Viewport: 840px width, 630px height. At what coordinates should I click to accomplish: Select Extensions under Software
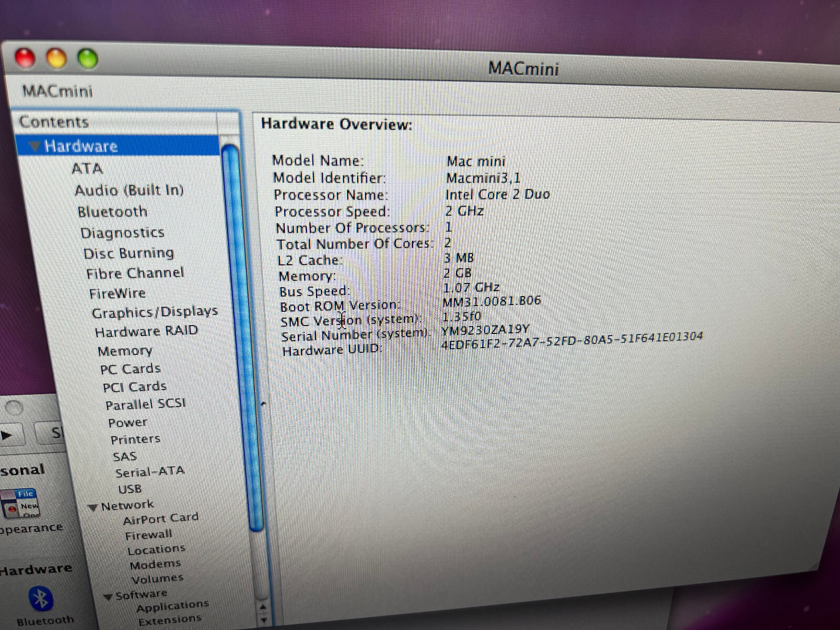[170, 619]
